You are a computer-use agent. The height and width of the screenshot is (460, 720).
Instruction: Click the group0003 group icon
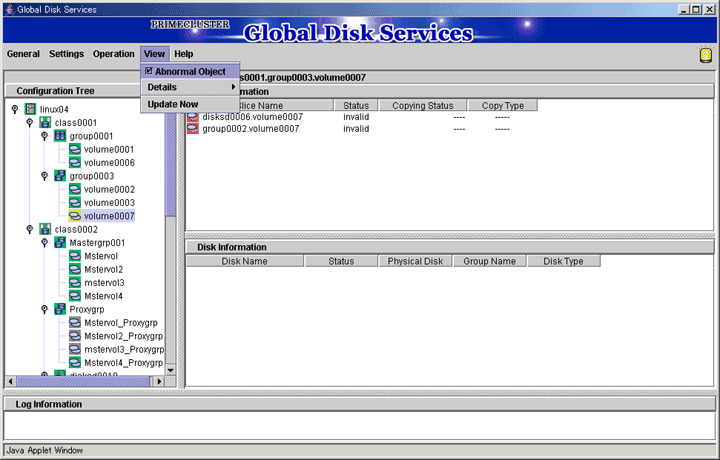coord(60,176)
